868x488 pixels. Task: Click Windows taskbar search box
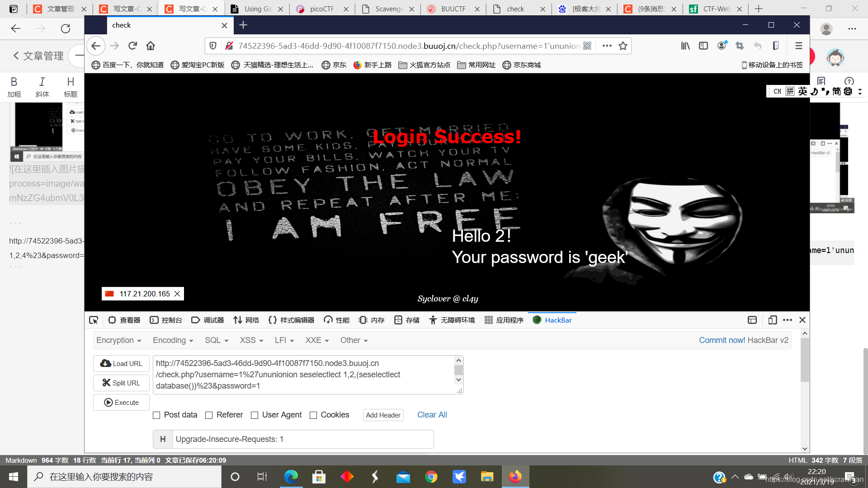coord(124,477)
